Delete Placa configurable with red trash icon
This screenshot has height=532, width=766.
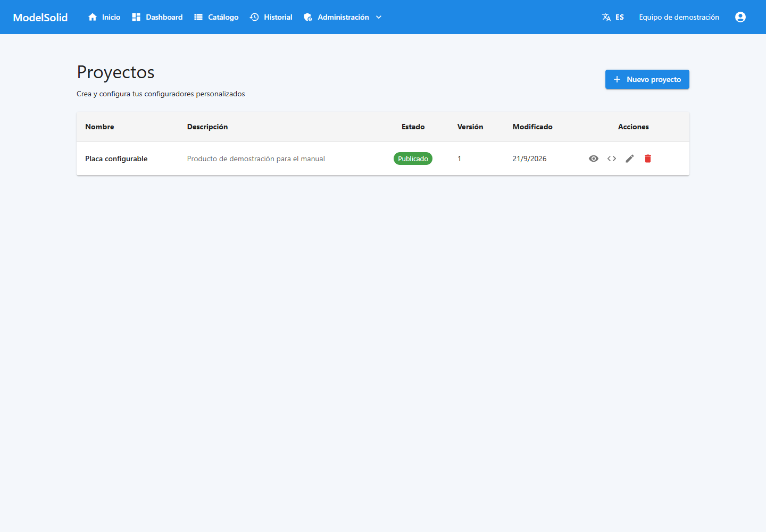pyautogui.click(x=648, y=159)
